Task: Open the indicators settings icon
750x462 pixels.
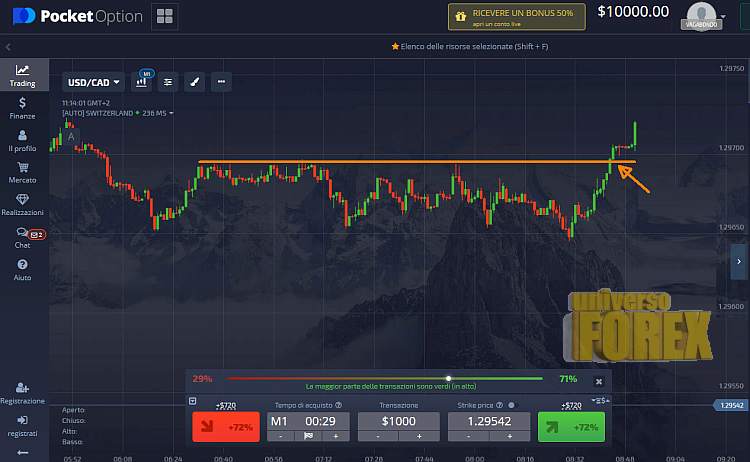Action: 168,82
